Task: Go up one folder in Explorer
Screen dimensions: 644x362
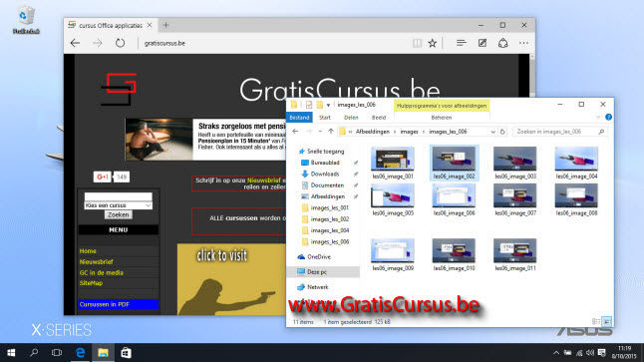Action: tap(331, 132)
